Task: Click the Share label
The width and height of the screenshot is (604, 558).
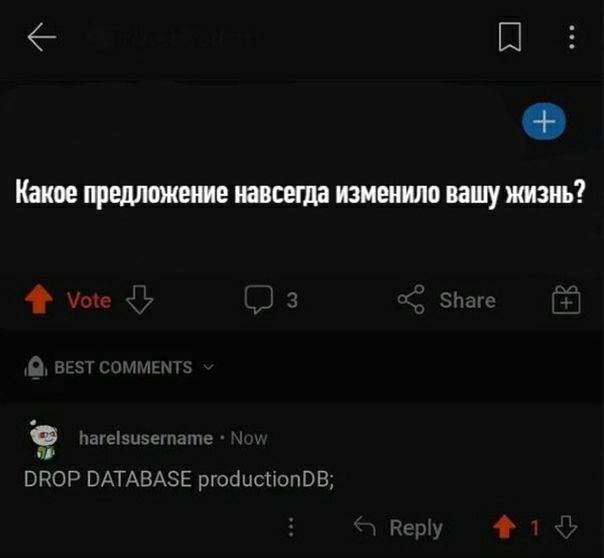Action: click(467, 300)
